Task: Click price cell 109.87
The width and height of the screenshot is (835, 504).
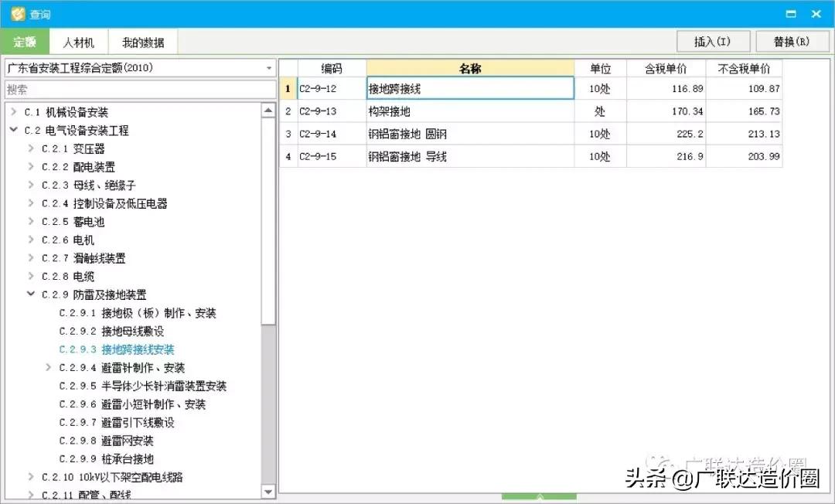Action: click(744, 88)
